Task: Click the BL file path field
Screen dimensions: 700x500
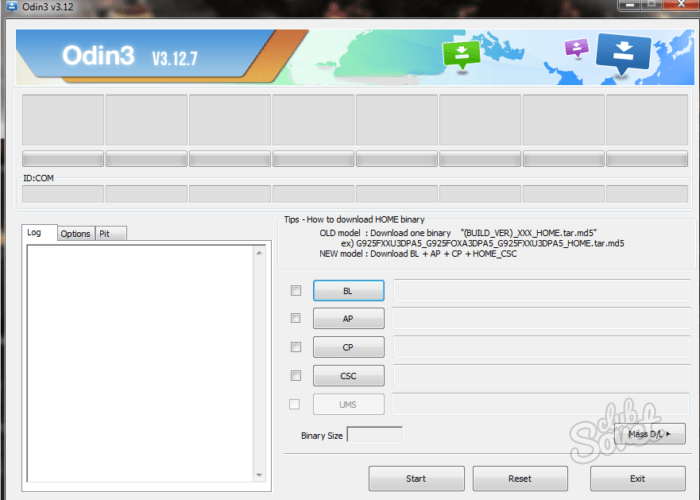Action: [x=542, y=291]
